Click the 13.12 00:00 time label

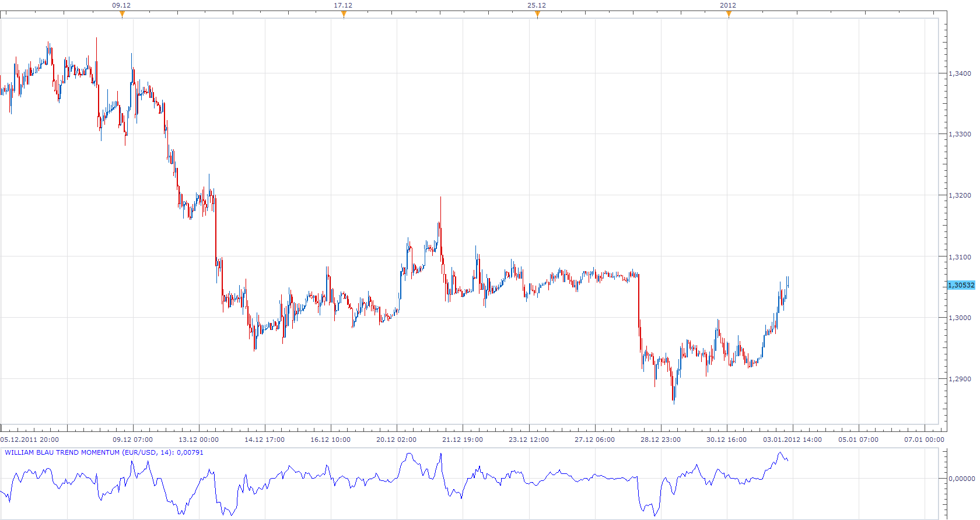click(199, 440)
